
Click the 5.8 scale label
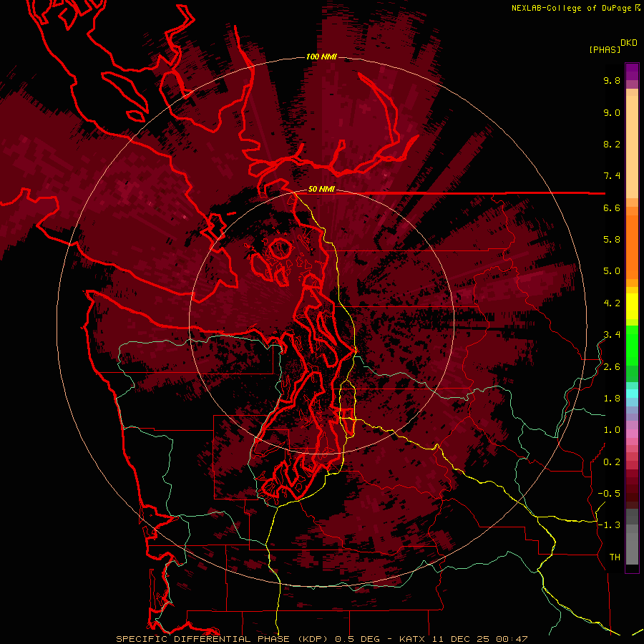click(612, 240)
